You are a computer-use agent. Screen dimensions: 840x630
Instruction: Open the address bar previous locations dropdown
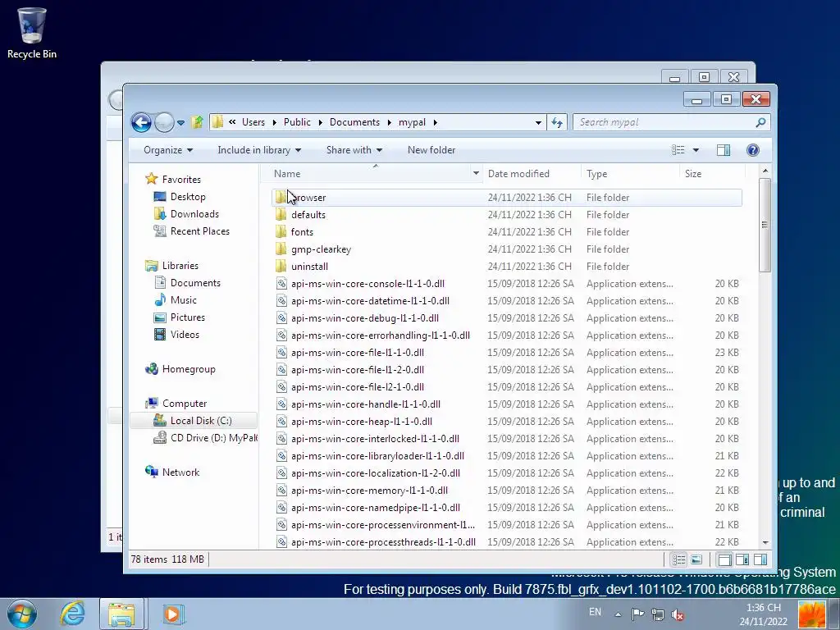(538, 123)
